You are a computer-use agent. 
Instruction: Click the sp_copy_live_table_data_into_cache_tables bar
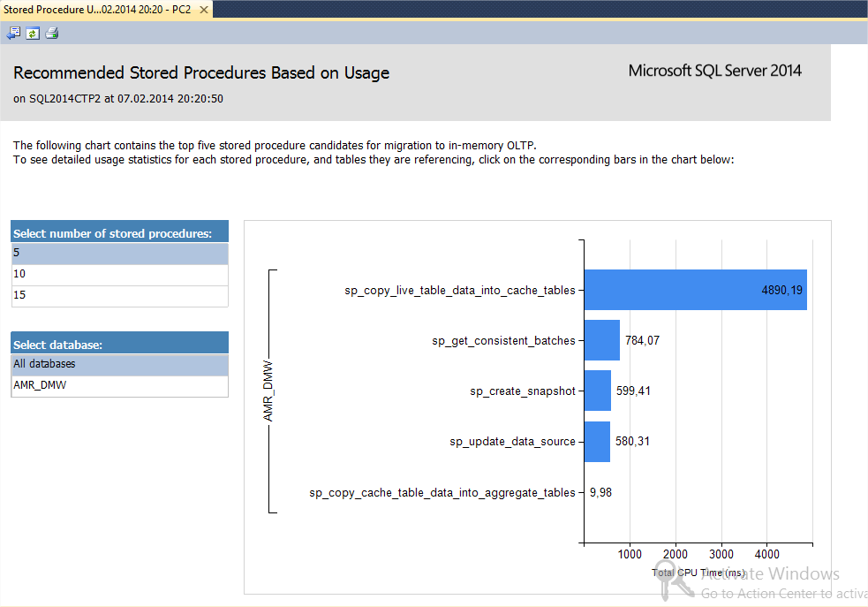tap(695, 290)
